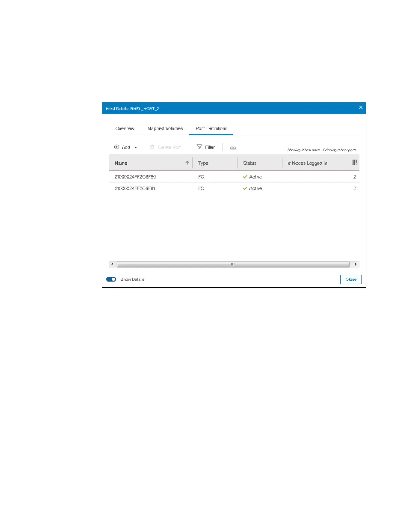Click the horizontal scrollbar right arrow
411x532 pixels.
(356, 264)
